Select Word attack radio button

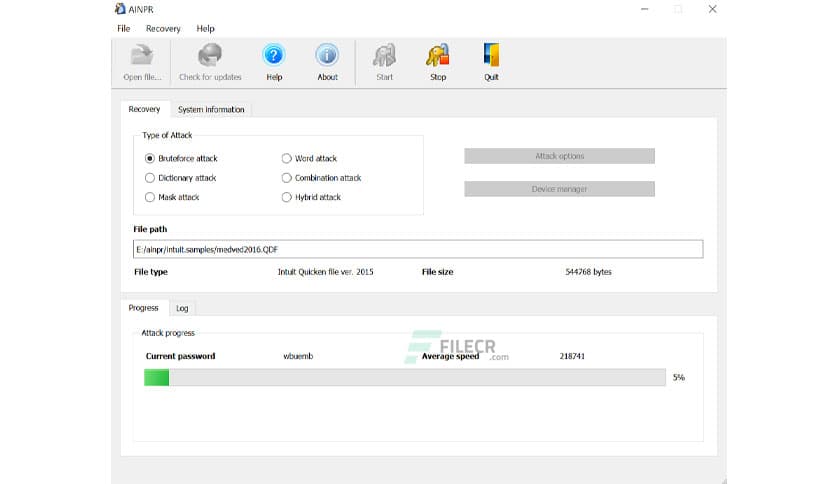[x=286, y=158]
